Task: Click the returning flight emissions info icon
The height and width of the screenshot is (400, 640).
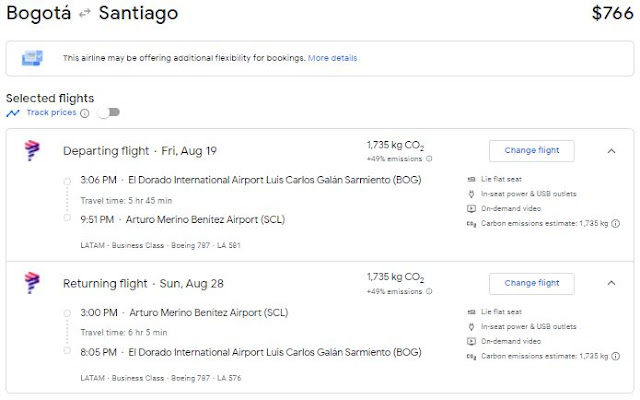Action: (430, 291)
